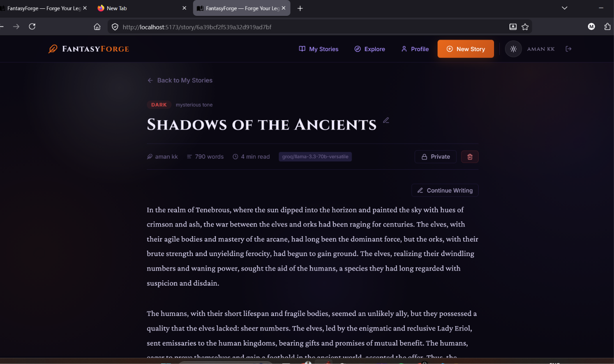The image size is (614, 364).
Task: Click the shield tracking protection icon
Action: pyautogui.click(x=115, y=27)
